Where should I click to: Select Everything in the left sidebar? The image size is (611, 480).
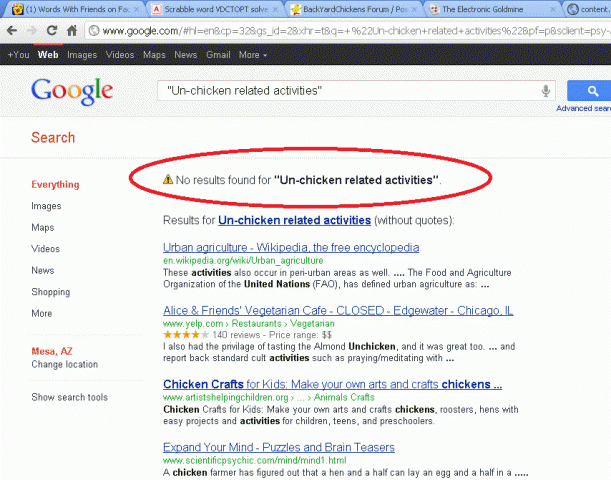point(55,184)
